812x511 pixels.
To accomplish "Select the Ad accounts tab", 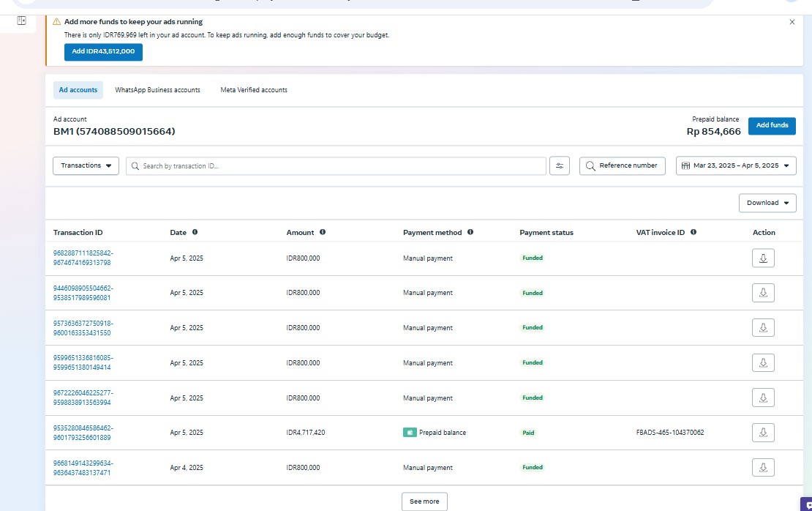I will (x=78, y=90).
